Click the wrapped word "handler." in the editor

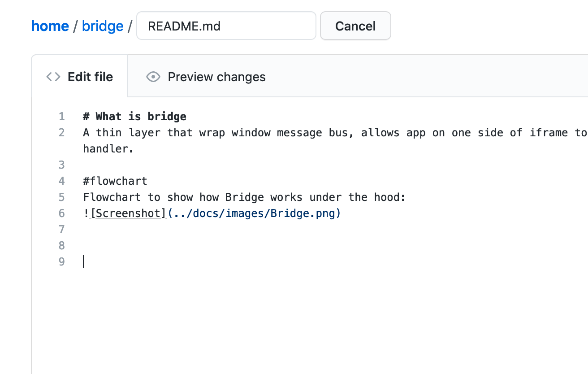108,149
